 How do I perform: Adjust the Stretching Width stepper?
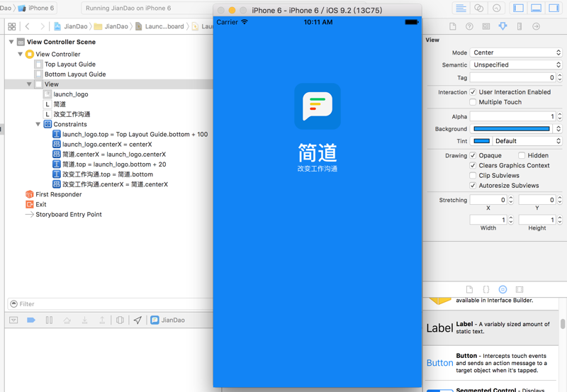[510, 220]
